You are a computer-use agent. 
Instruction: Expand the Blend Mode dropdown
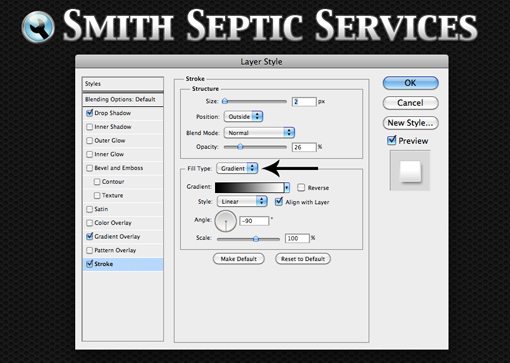point(259,133)
